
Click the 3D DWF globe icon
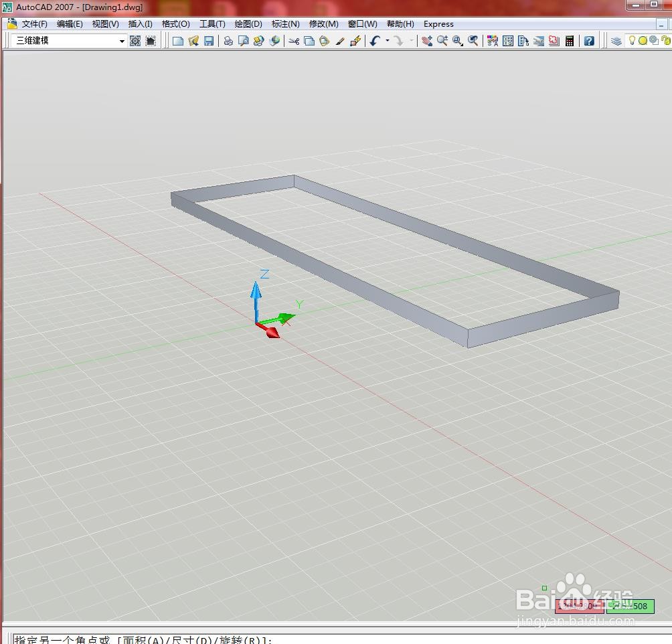pos(274,41)
